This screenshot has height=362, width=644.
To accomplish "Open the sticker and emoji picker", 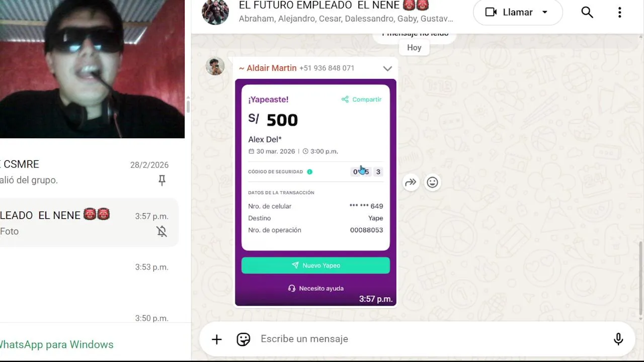I will (x=244, y=339).
